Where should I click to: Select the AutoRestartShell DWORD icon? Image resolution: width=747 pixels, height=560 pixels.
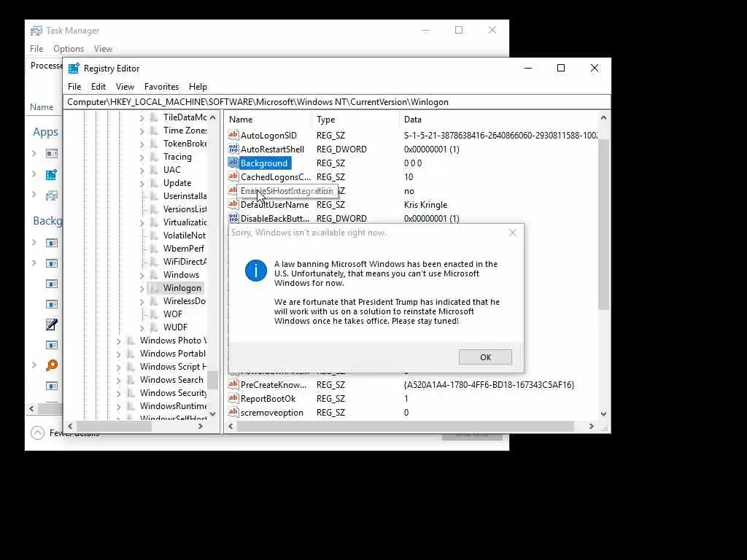coord(233,149)
